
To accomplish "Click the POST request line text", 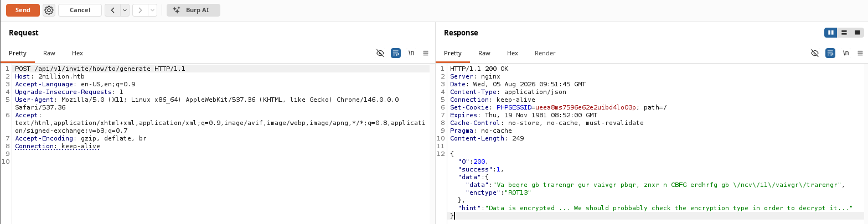I will click(100, 69).
